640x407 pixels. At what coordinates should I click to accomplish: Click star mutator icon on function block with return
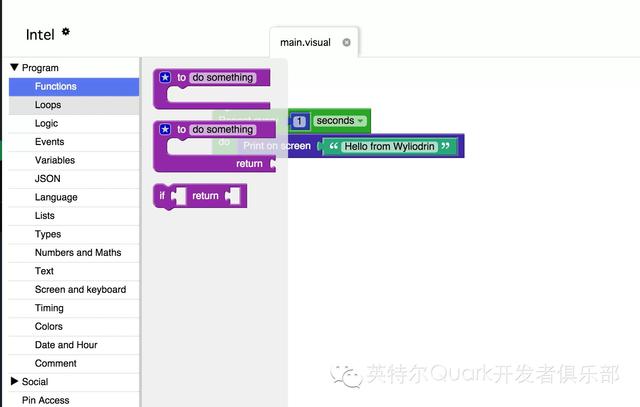point(165,129)
